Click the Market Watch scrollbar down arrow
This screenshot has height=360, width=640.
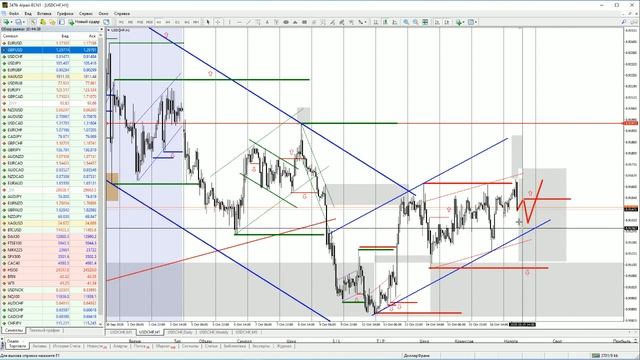click(x=101, y=324)
